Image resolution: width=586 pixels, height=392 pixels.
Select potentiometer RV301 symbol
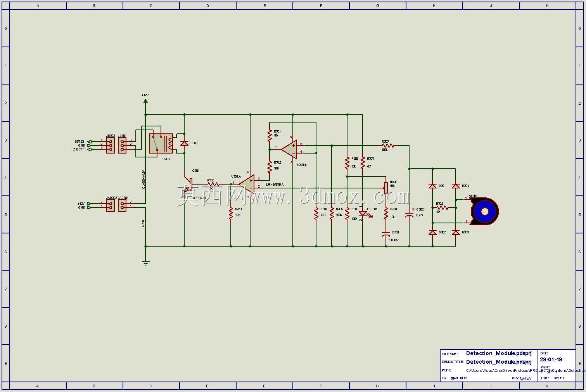click(385, 188)
